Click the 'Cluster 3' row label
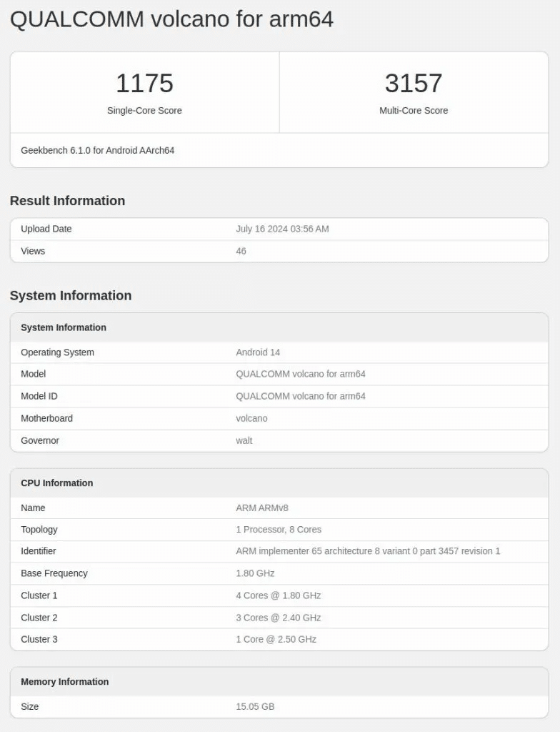 click(39, 639)
